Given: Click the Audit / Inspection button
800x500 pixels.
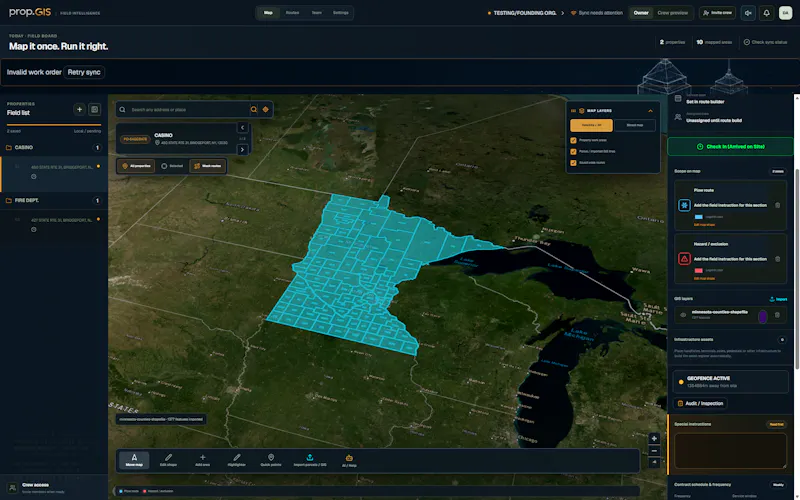Looking at the screenshot, I should pyautogui.click(x=700, y=403).
